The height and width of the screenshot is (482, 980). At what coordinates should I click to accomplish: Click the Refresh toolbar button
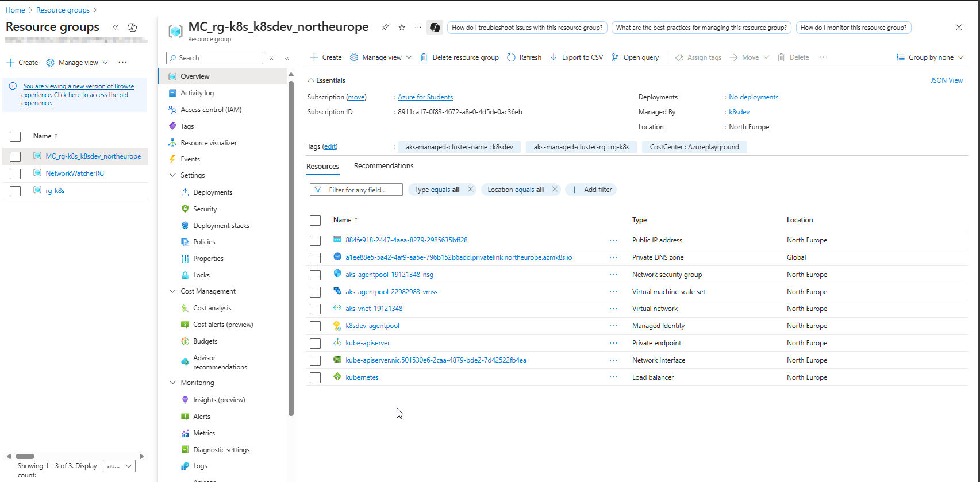[524, 57]
